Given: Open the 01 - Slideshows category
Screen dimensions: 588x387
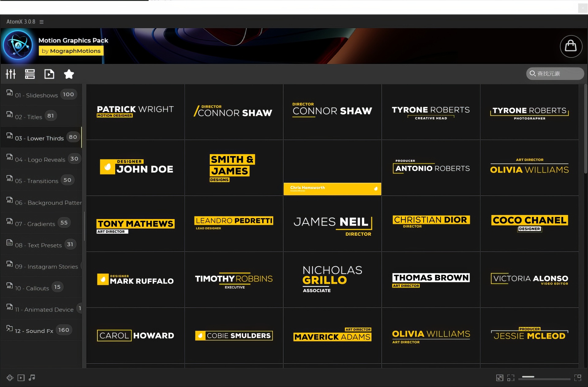Looking at the screenshot, I should pyautogui.click(x=41, y=95).
